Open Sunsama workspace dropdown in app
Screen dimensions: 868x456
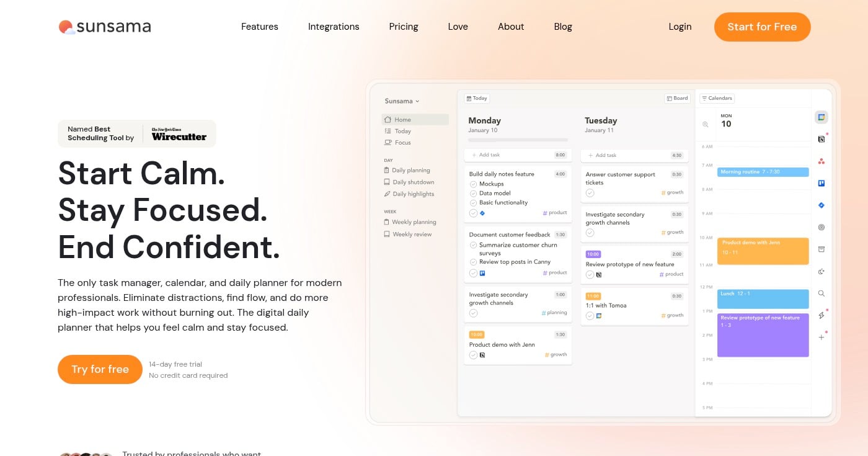pyautogui.click(x=402, y=101)
